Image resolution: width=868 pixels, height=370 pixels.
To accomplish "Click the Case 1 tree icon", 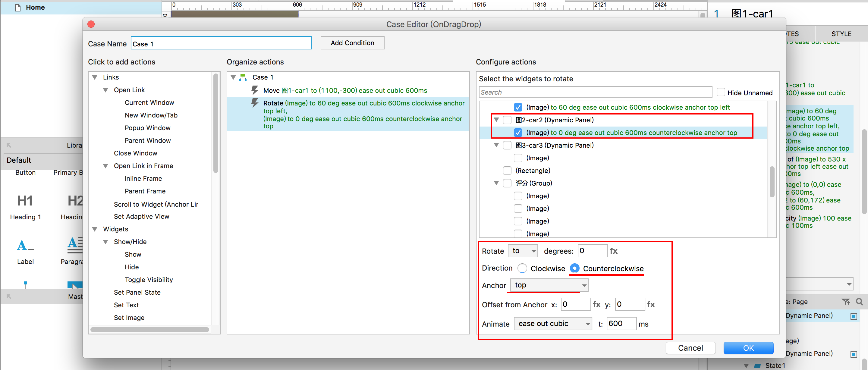I will coord(243,77).
